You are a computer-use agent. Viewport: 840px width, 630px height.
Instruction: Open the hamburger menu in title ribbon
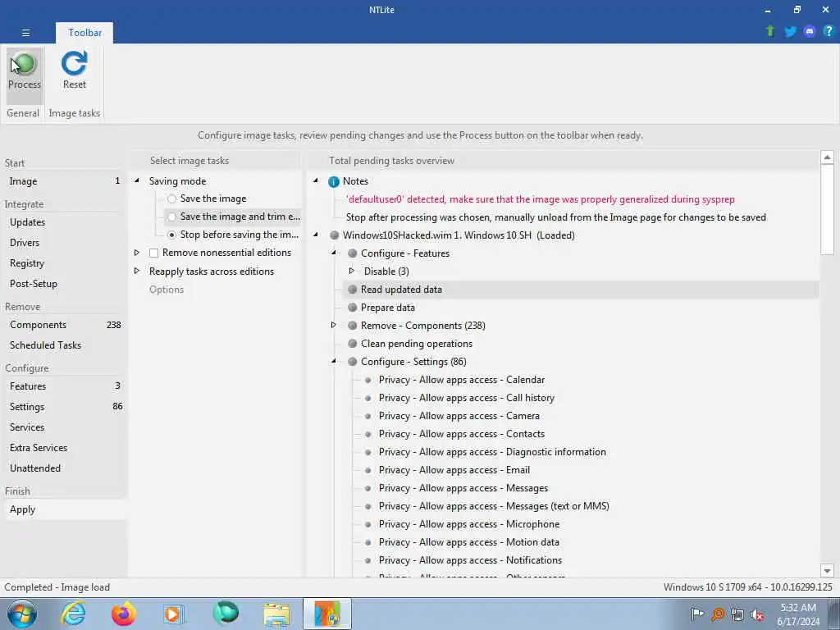(x=25, y=33)
